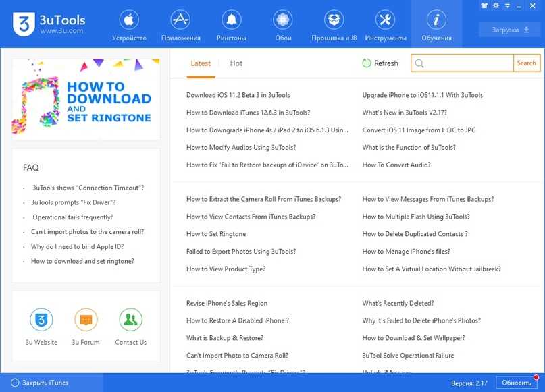Viewport: 545px width, 392px height.
Task: Open the Инструменты toolbox section
Action: pyautogui.click(x=385, y=25)
